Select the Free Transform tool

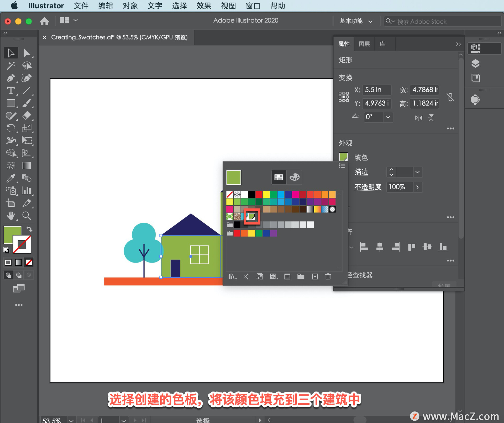coord(27,141)
